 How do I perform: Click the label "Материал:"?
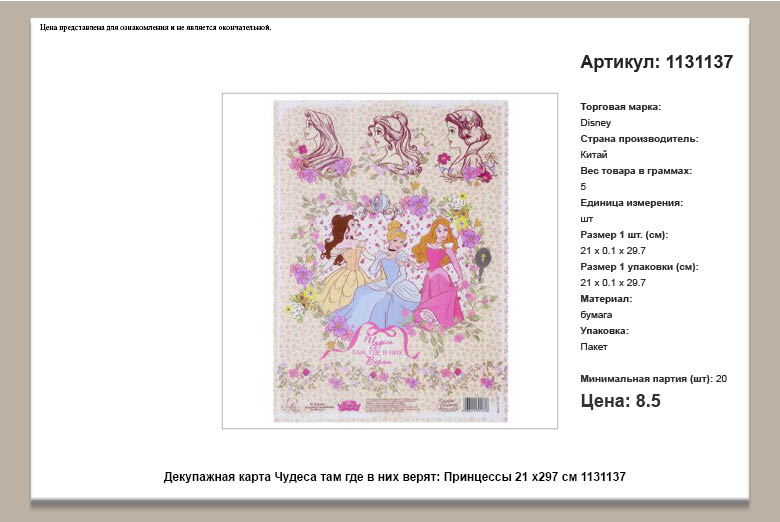606,299
